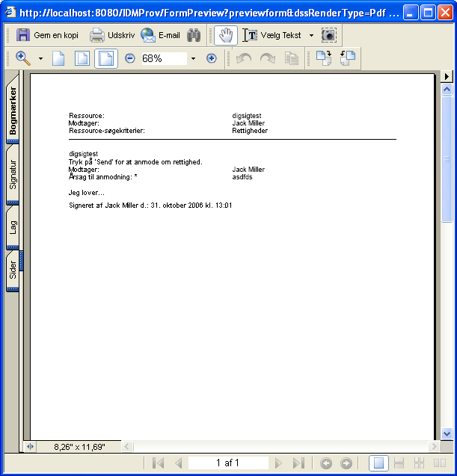Open the Lag side tab
457x476 pixels.
coord(13,227)
